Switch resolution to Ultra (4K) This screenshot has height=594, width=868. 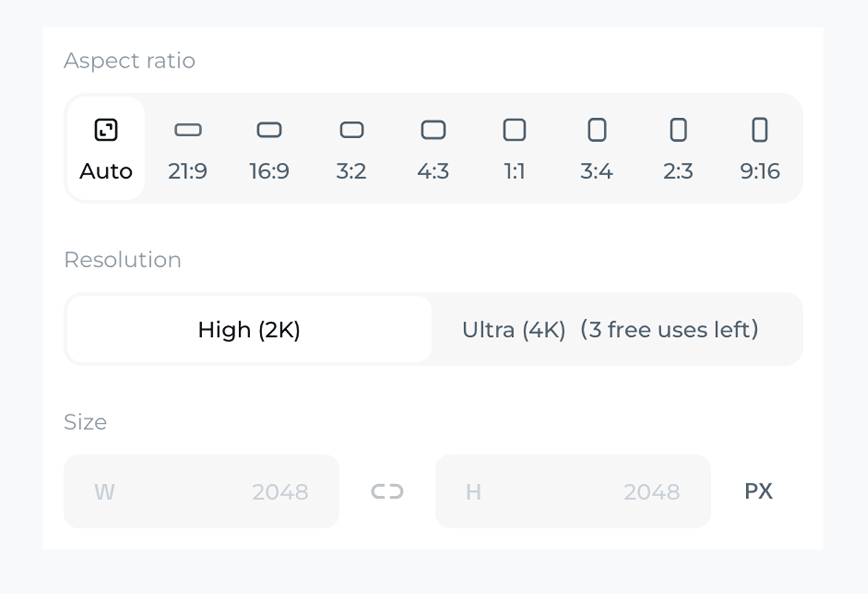[513, 330]
